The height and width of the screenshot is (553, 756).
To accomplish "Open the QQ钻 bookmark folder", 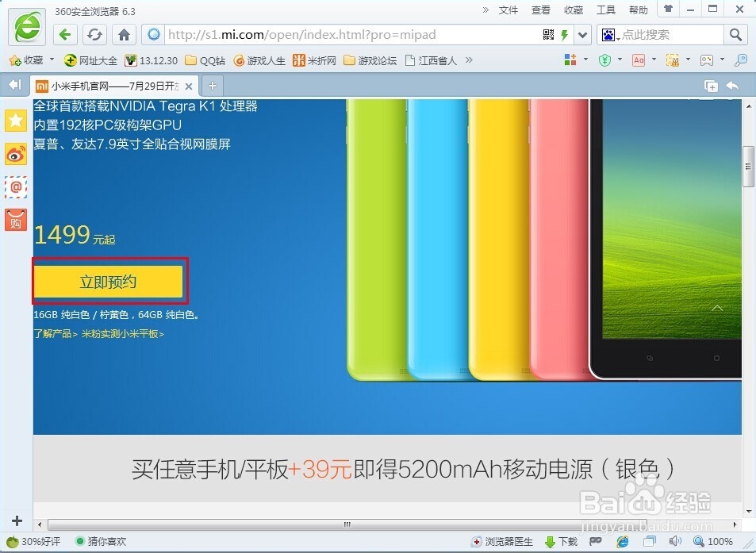I will pos(205,60).
